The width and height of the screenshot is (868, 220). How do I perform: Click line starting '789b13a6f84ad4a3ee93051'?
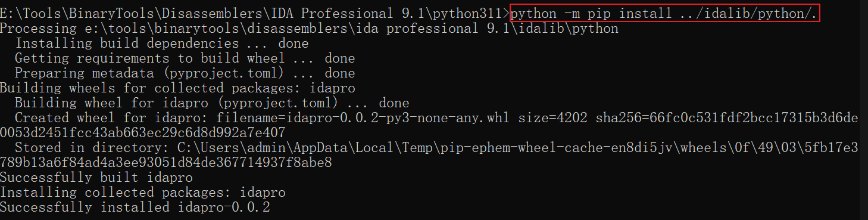[166, 162]
